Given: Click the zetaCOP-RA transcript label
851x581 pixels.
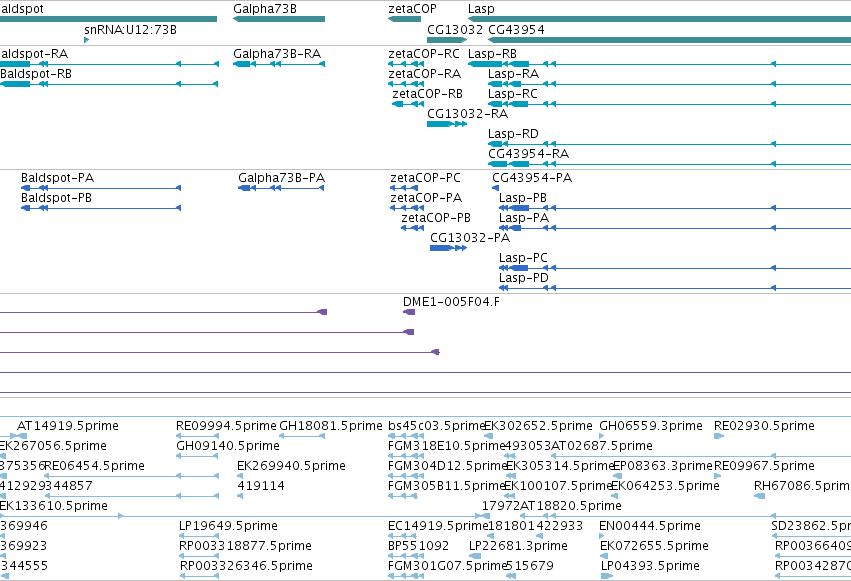Looking at the screenshot, I should coord(424,74).
